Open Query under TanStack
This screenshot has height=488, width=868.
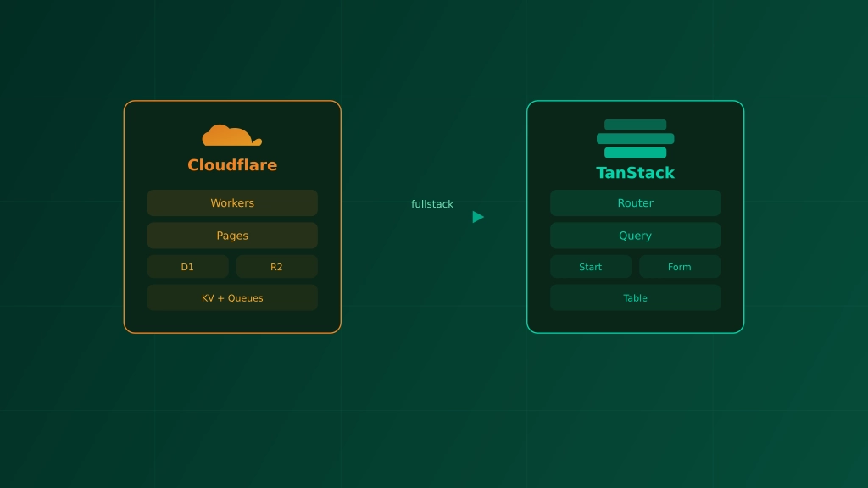[x=635, y=235]
